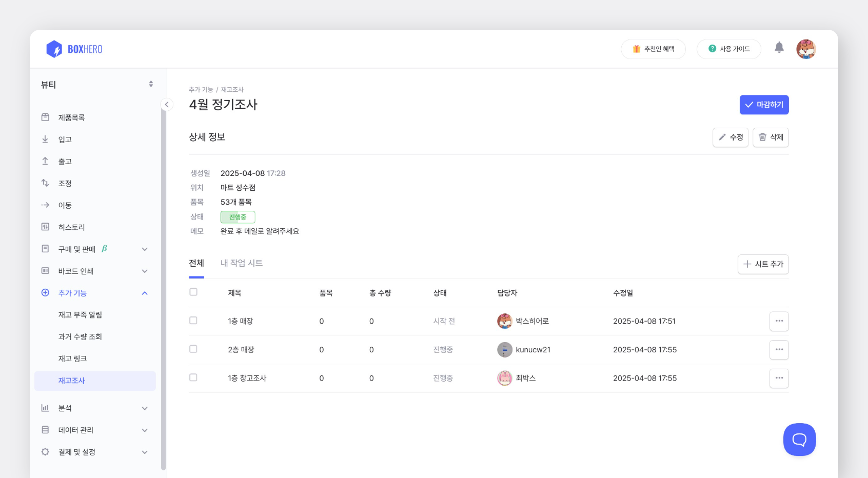Click the 분석 chart icon

tap(45, 408)
